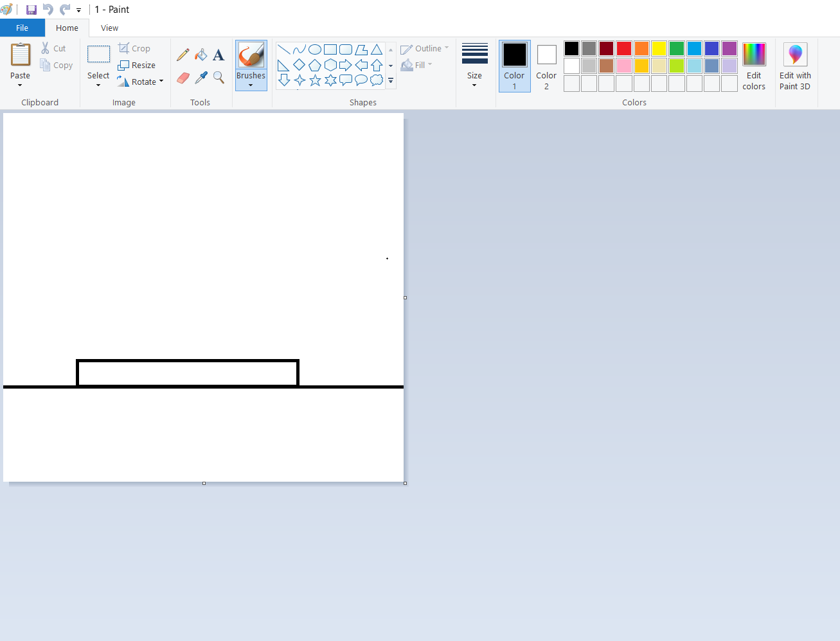Select the Pencil tool
840x641 pixels.
point(183,54)
